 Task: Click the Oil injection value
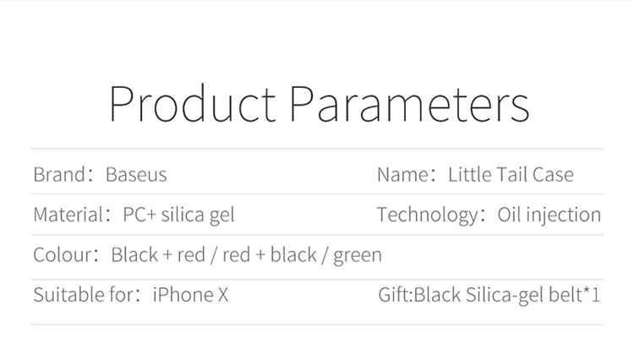click(x=549, y=215)
